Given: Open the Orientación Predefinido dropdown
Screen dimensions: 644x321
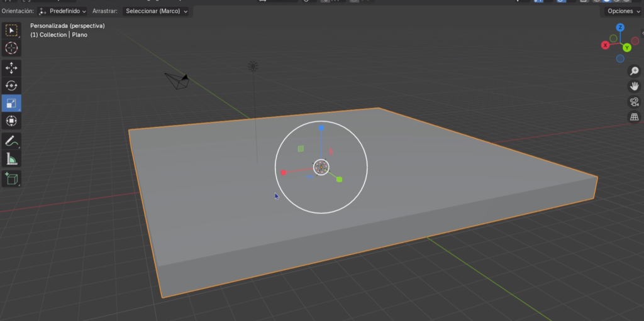Looking at the screenshot, I should click(63, 11).
